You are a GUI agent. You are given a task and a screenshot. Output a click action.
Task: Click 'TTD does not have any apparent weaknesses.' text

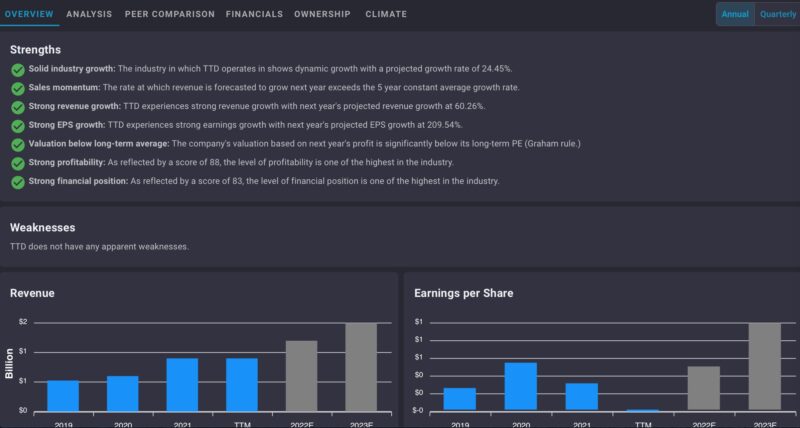coord(99,246)
